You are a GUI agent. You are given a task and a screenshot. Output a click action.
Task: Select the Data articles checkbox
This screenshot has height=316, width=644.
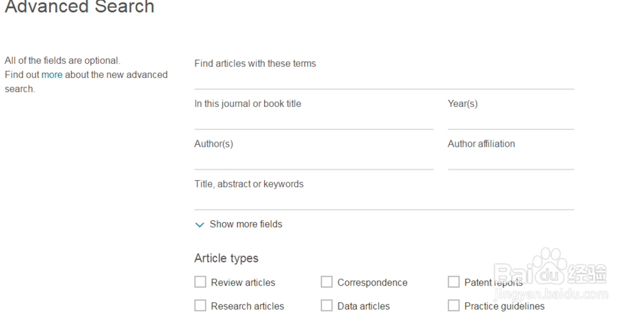327,306
